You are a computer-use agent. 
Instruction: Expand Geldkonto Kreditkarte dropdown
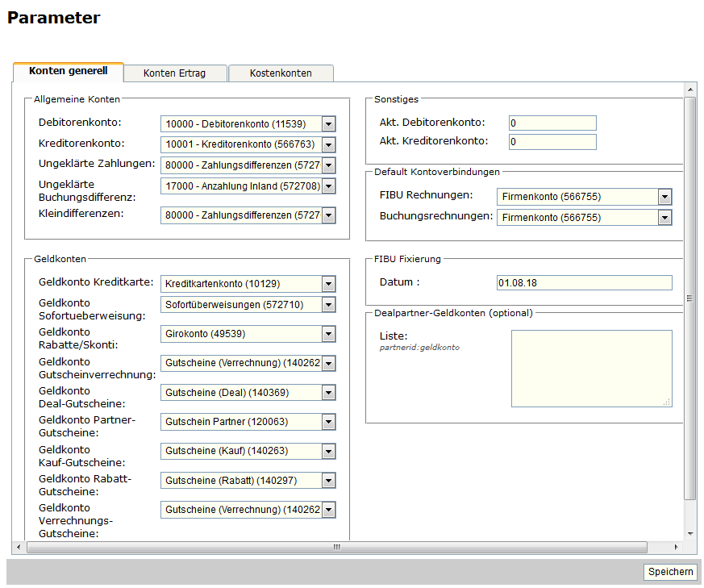(248, 284)
